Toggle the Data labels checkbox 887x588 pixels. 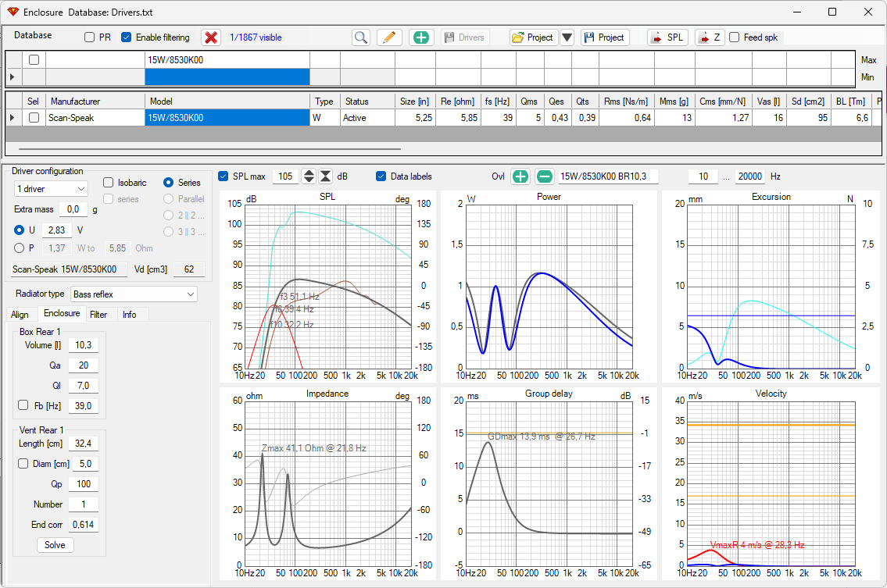pyautogui.click(x=381, y=176)
